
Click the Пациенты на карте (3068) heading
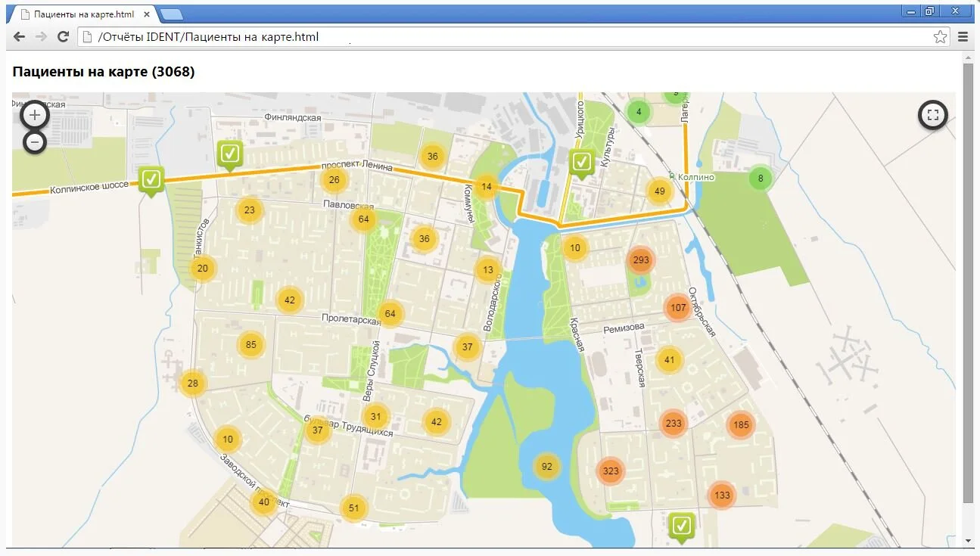pos(104,72)
